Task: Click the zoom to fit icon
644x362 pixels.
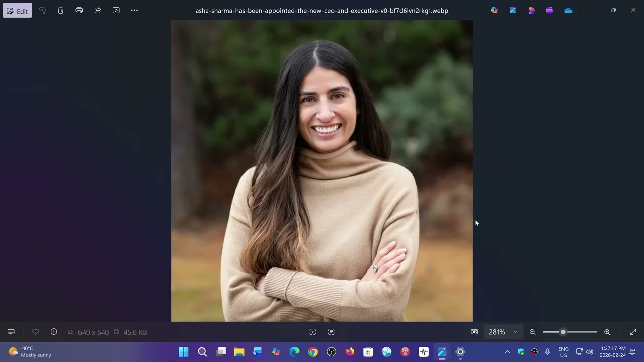Action: (x=474, y=332)
